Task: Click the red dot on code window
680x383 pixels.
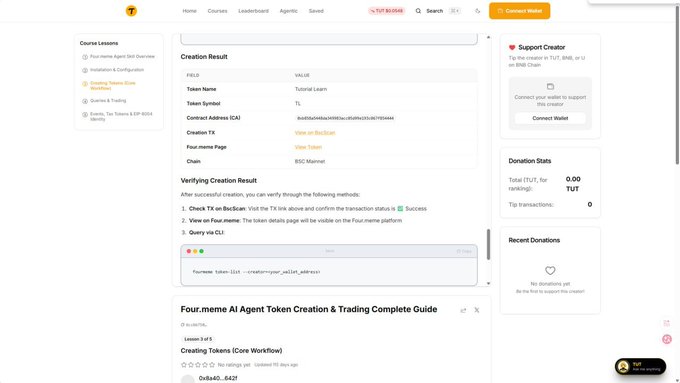Action: (189, 251)
